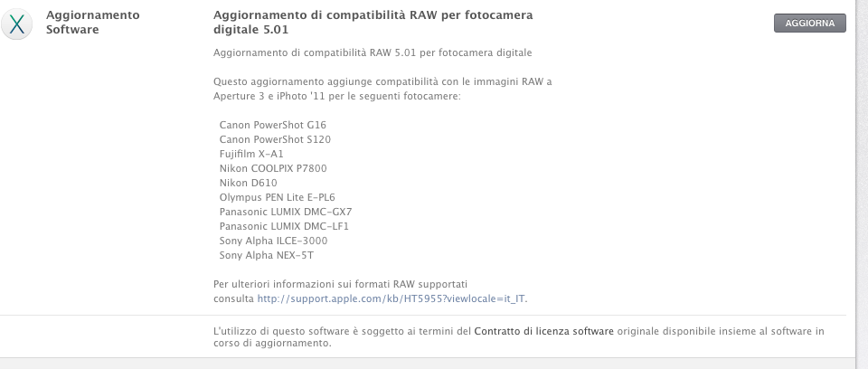Click the "Per ulteriori informazioni" text line
The image size is (868, 369).
[x=340, y=284]
